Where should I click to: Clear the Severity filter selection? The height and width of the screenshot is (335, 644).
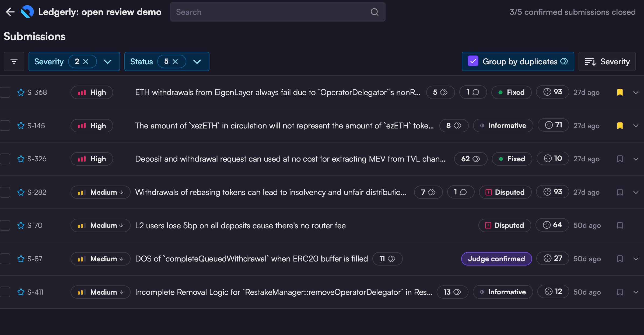pos(86,61)
